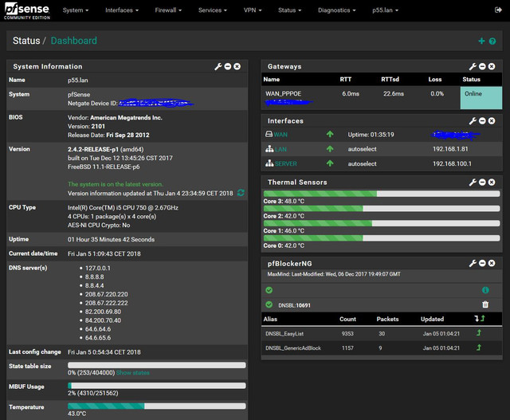Open dashboard help question icon
The width and height of the screenshot is (510, 420).
[492, 41]
